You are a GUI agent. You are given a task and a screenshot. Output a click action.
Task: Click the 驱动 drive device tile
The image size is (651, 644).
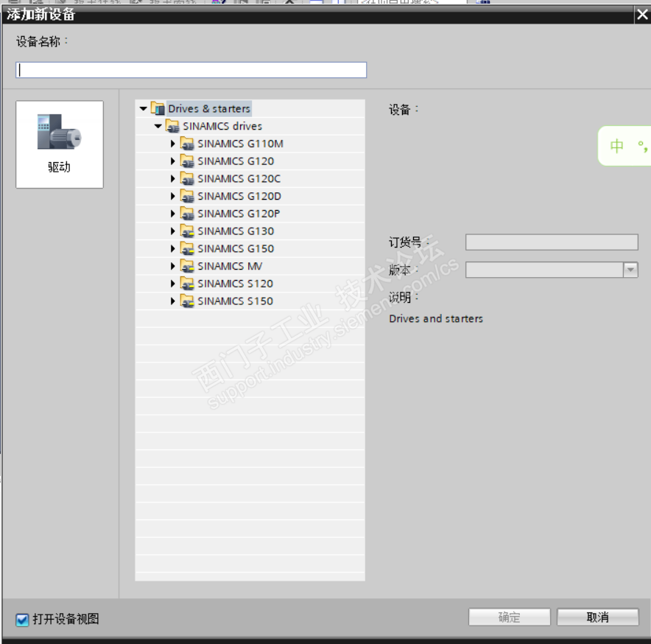[60, 144]
